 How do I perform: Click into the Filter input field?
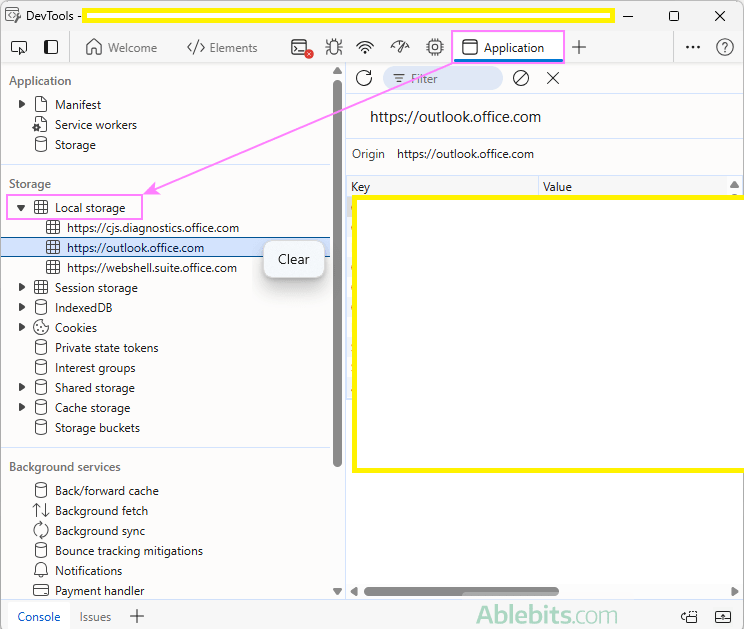(443, 78)
